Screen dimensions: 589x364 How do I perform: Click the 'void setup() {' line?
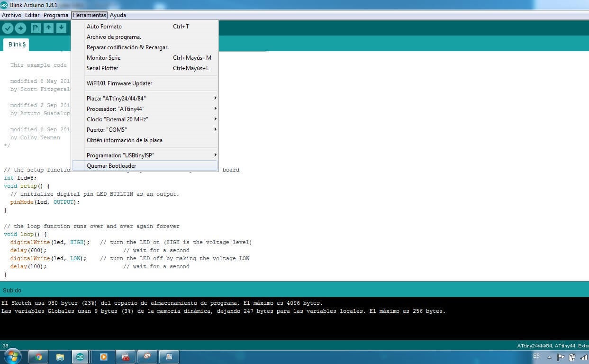click(27, 186)
